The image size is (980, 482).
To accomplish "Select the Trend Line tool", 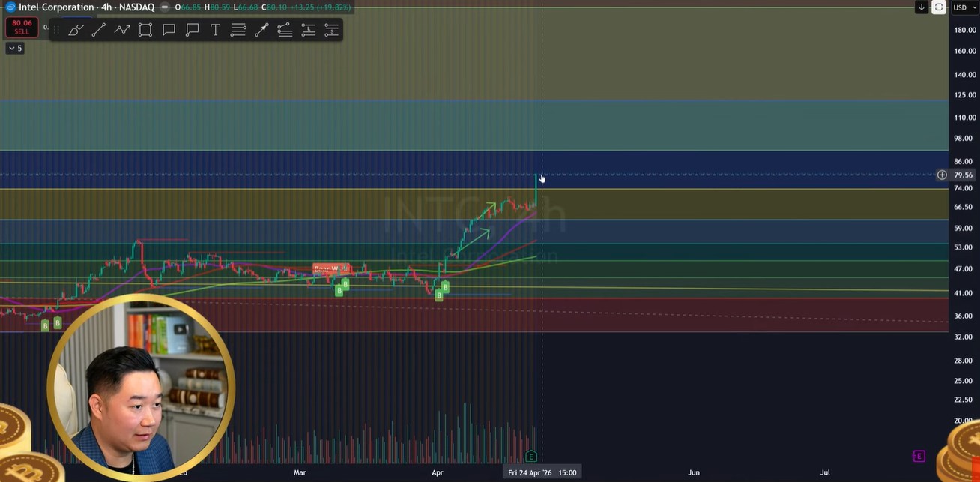I will tap(99, 30).
